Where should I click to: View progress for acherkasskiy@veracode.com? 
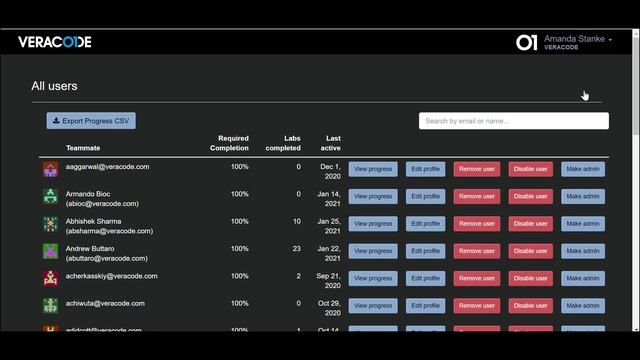[x=373, y=278]
